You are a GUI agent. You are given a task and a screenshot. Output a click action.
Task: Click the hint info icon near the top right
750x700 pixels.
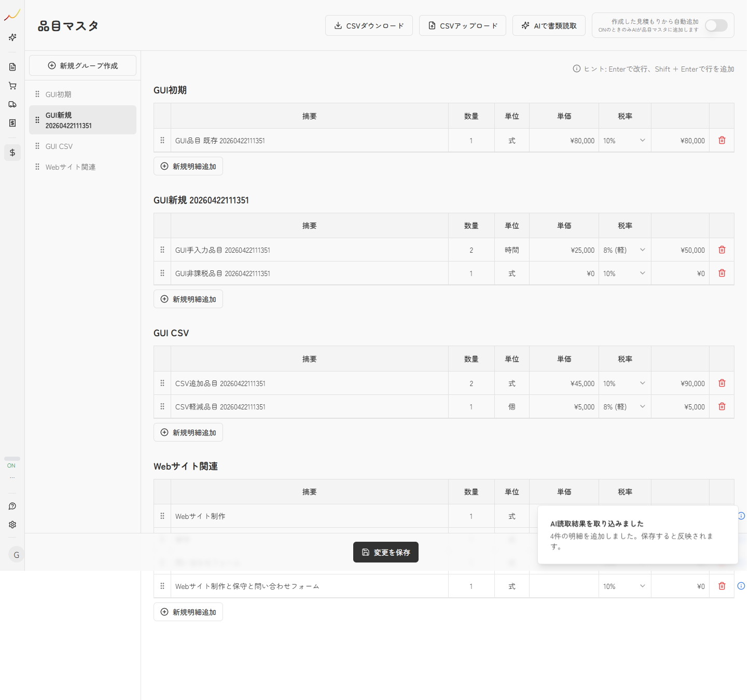click(x=576, y=68)
